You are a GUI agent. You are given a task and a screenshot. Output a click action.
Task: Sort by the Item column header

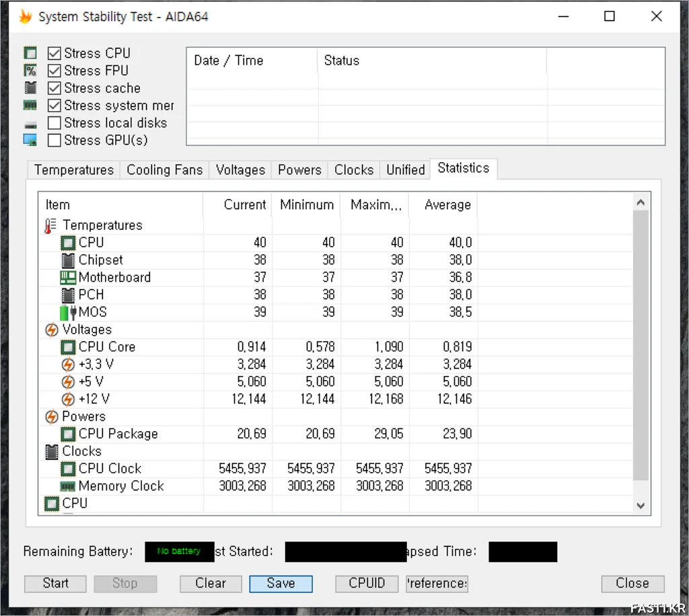click(x=121, y=205)
